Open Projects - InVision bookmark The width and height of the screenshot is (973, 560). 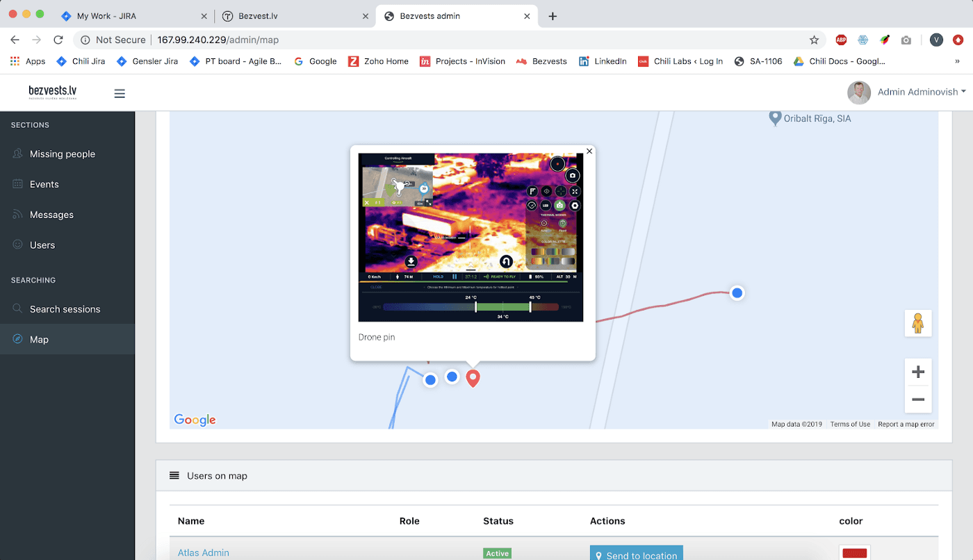(462, 61)
